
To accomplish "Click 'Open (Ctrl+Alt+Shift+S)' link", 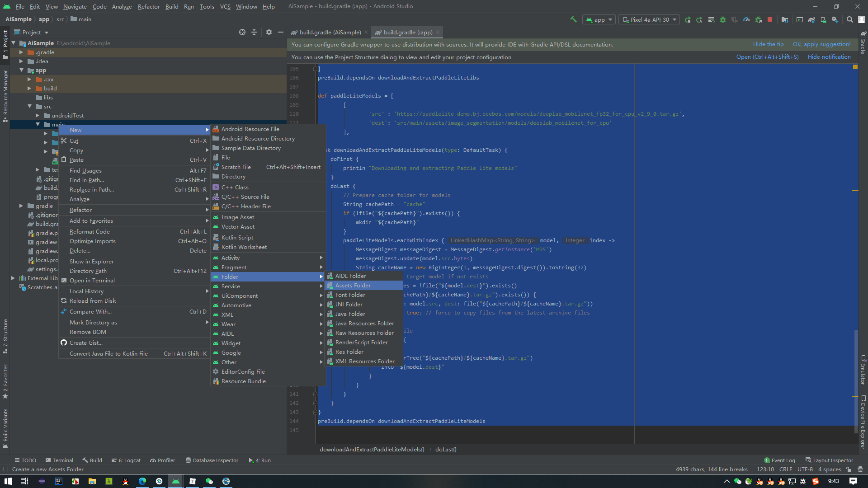I will tap(767, 57).
